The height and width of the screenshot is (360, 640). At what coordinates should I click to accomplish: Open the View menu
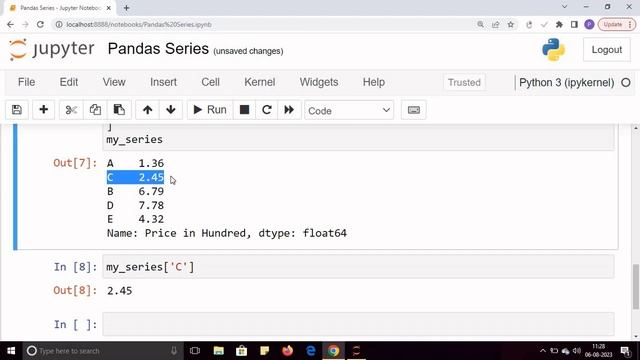point(114,82)
